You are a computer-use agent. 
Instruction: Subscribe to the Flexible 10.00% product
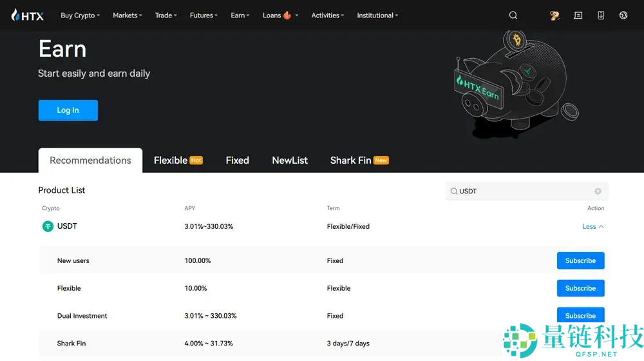[x=580, y=288]
